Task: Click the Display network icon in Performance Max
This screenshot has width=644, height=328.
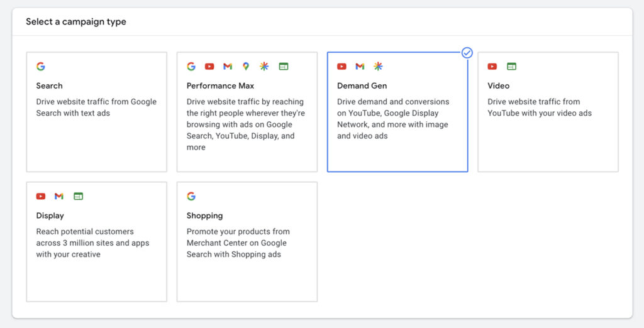Action: pyautogui.click(x=283, y=67)
